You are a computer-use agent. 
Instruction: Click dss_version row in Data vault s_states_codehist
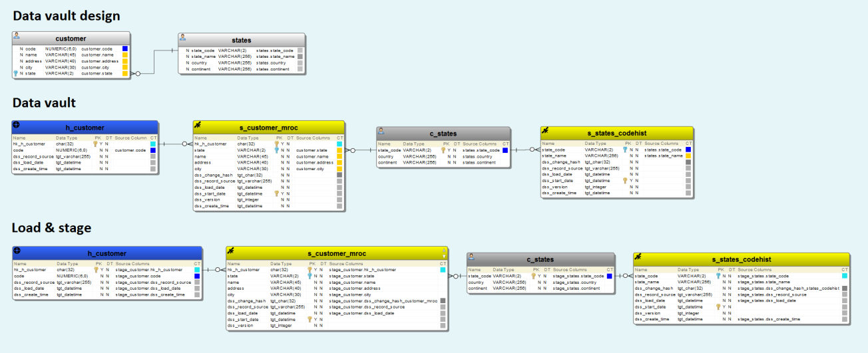pos(617,187)
